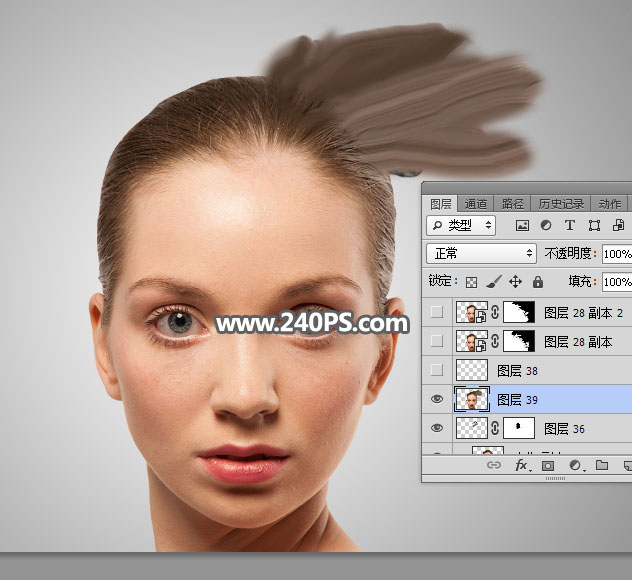The image size is (632, 580).
Task: Switch to the 历史记录 tab
Action: click(x=560, y=203)
